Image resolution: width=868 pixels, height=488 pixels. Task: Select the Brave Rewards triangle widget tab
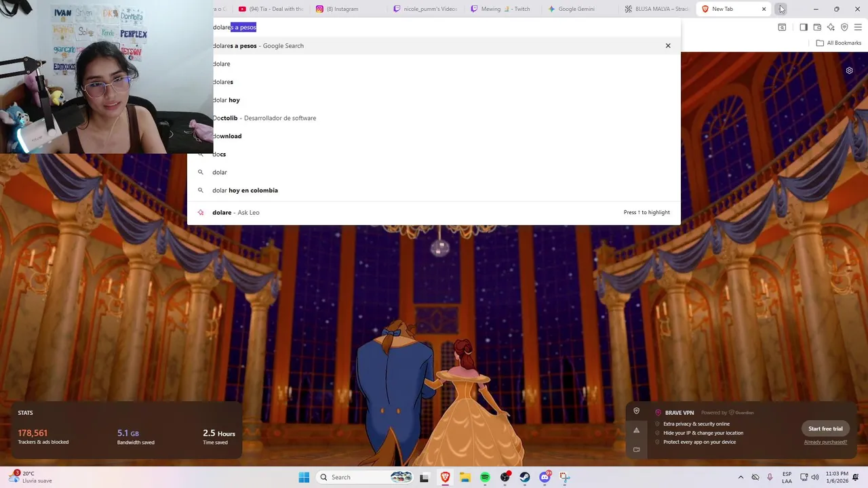click(636, 430)
